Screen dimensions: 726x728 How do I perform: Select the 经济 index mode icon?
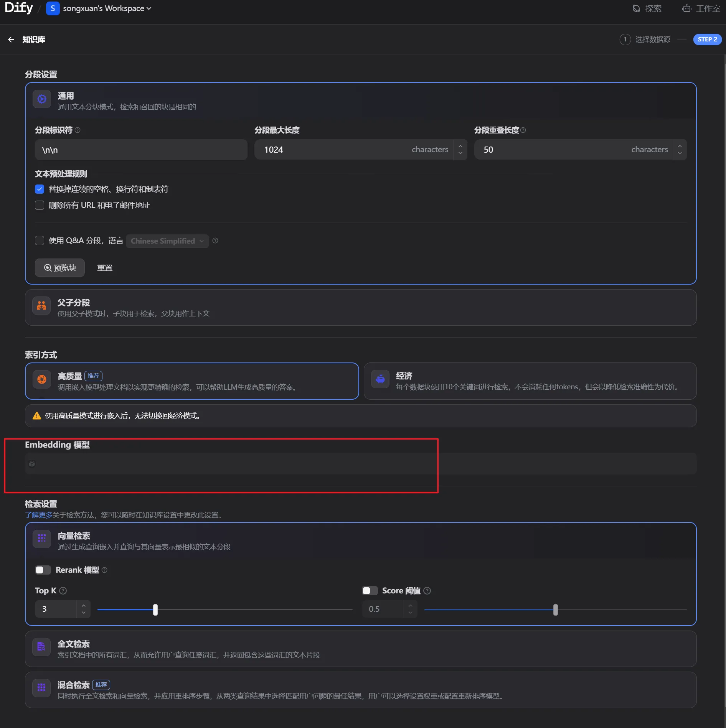tap(380, 379)
